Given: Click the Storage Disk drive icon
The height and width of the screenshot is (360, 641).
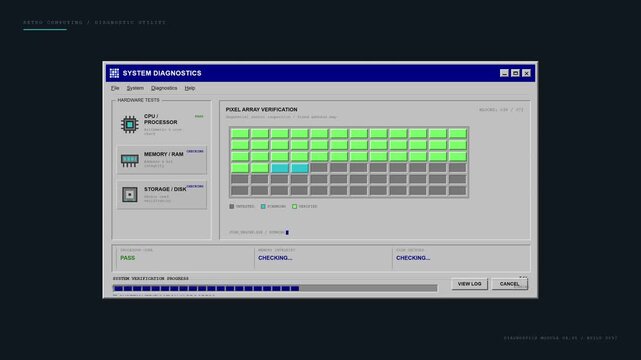Looking at the screenshot, I should click(x=130, y=195).
